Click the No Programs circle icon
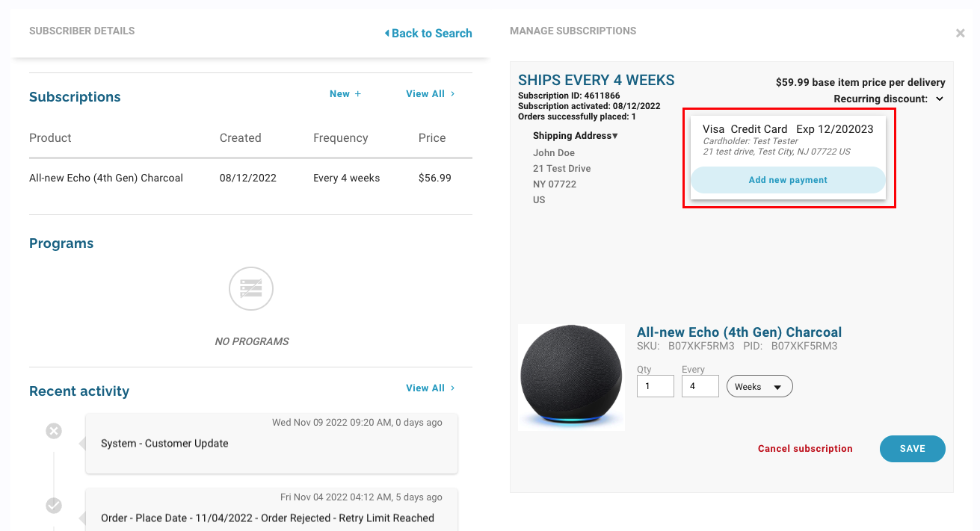 tap(251, 288)
